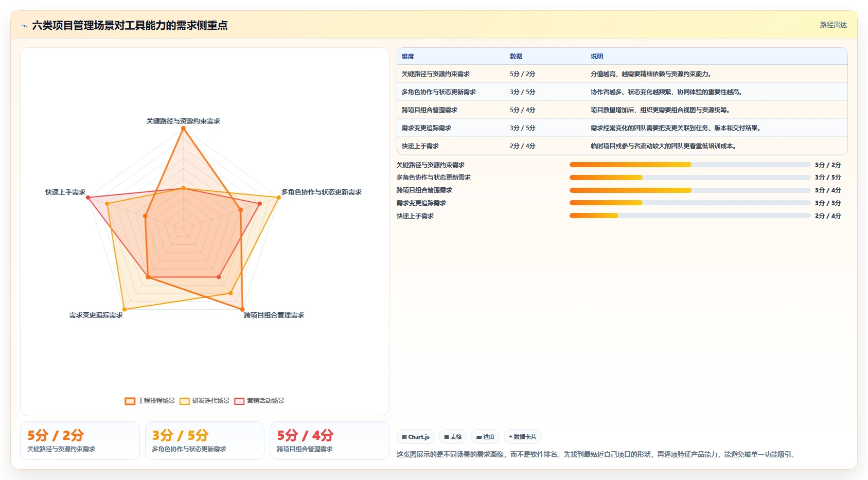Select the table row cell 需求变更追踪需求
This screenshot has width=868, height=480.
(427, 128)
